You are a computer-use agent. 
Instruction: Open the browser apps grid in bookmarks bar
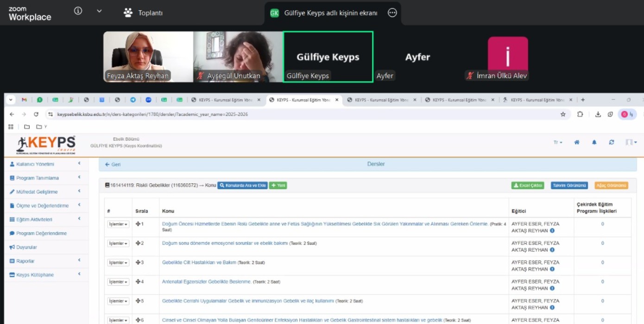pyautogui.click(x=11, y=127)
